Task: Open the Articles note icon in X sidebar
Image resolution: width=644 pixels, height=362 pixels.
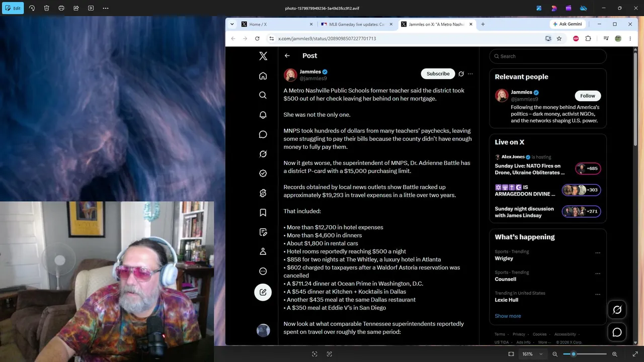Action: (263, 232)
